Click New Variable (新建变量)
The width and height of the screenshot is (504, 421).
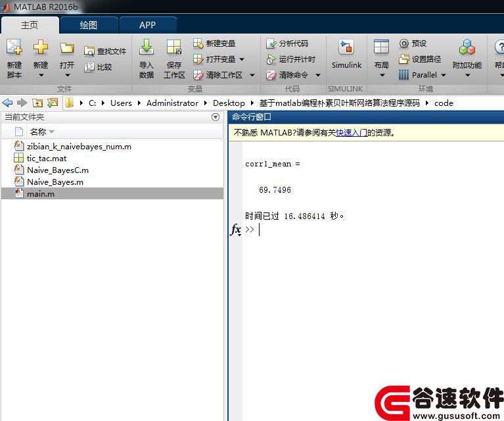point(214,43)
